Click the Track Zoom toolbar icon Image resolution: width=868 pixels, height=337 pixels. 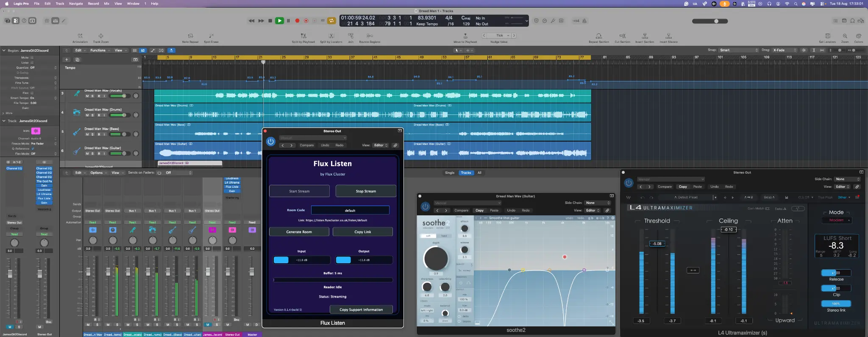(101, 36)
